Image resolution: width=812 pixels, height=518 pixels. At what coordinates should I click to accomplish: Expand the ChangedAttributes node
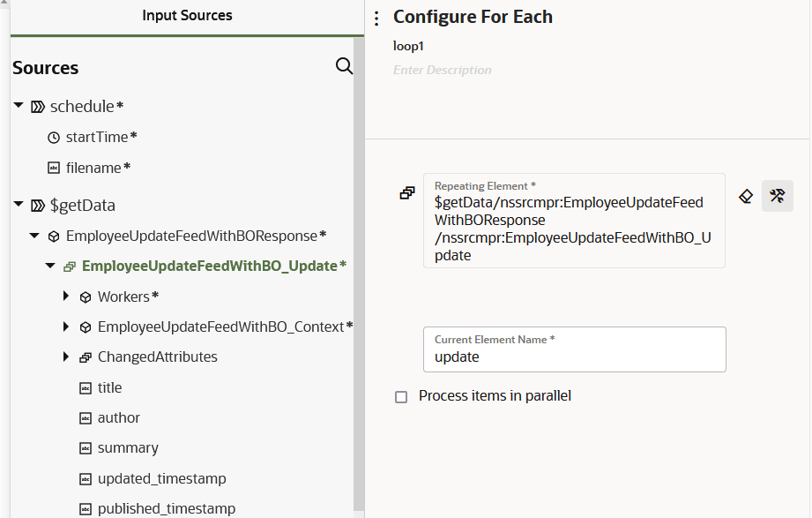[x=66, y=357]
